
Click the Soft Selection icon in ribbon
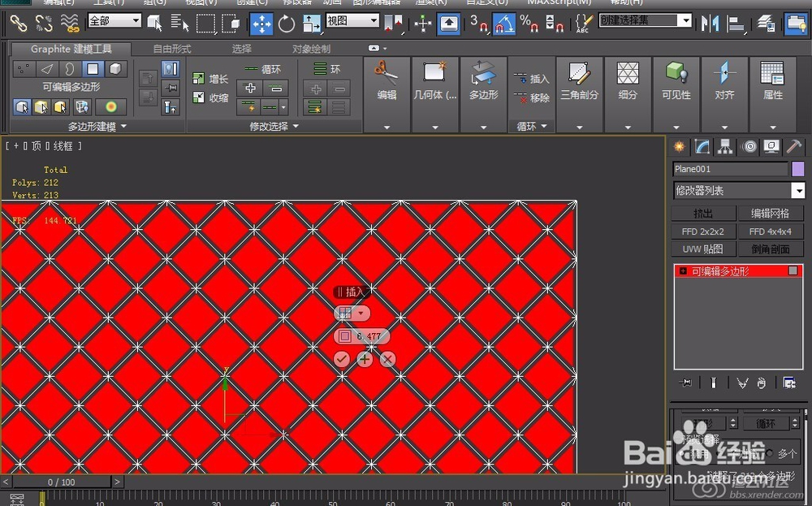point(110,107)
